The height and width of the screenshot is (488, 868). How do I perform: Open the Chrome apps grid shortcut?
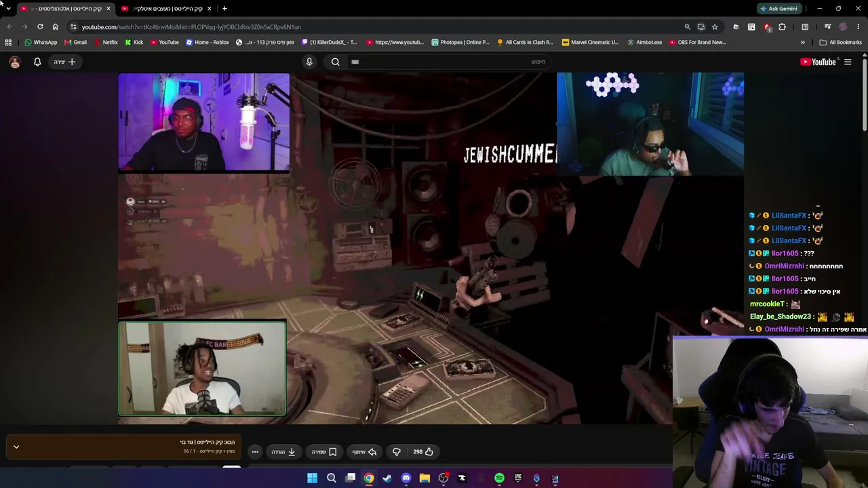8,42
